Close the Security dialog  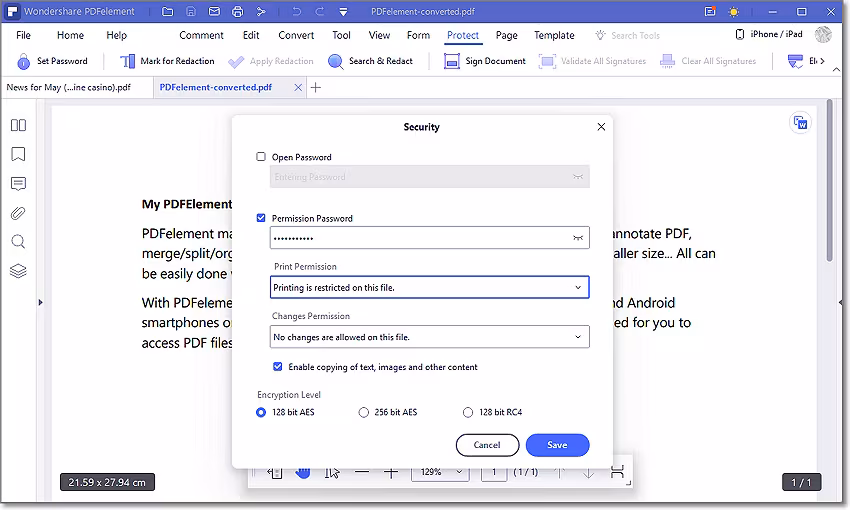point(601,127)
